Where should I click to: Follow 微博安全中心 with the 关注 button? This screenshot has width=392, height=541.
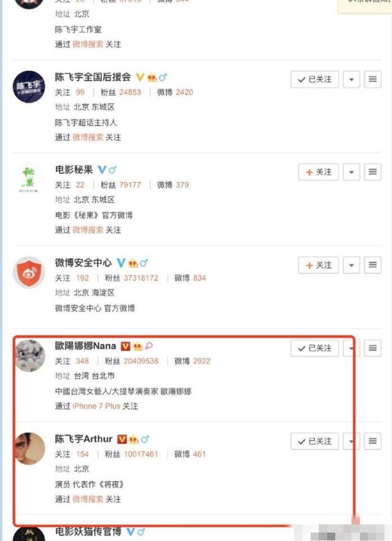(318, 265)
